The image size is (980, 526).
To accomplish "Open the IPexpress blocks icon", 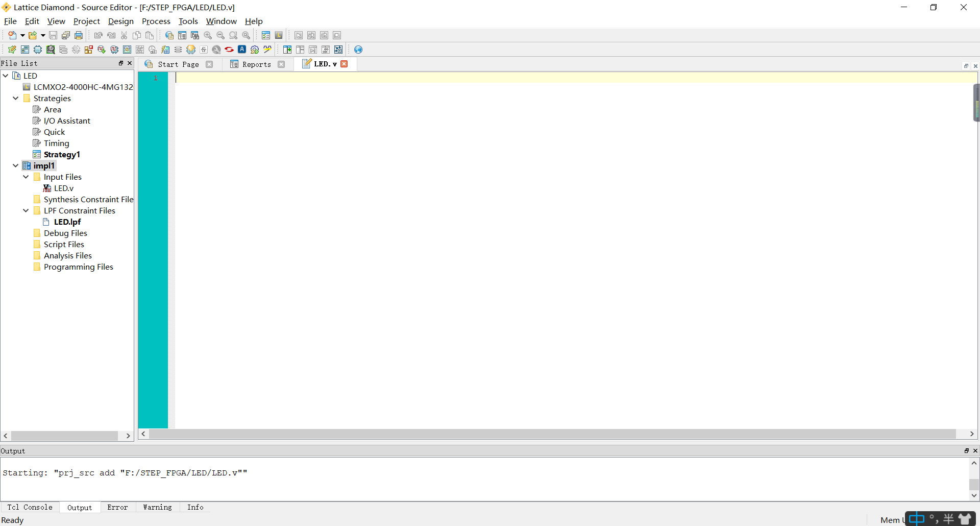I will tap(89, 50).
